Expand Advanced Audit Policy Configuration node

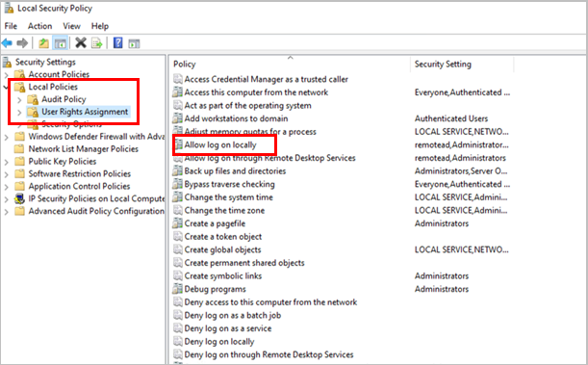click(6, 212)
